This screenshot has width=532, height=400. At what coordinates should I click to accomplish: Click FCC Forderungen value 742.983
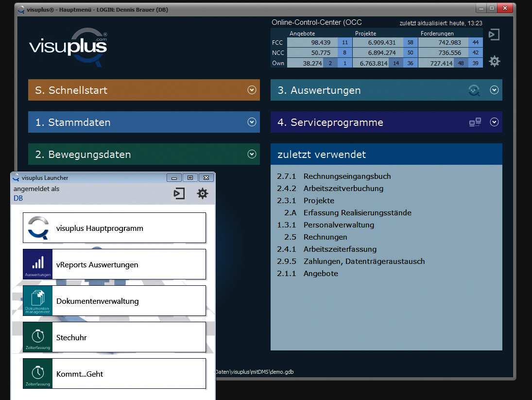444,42
